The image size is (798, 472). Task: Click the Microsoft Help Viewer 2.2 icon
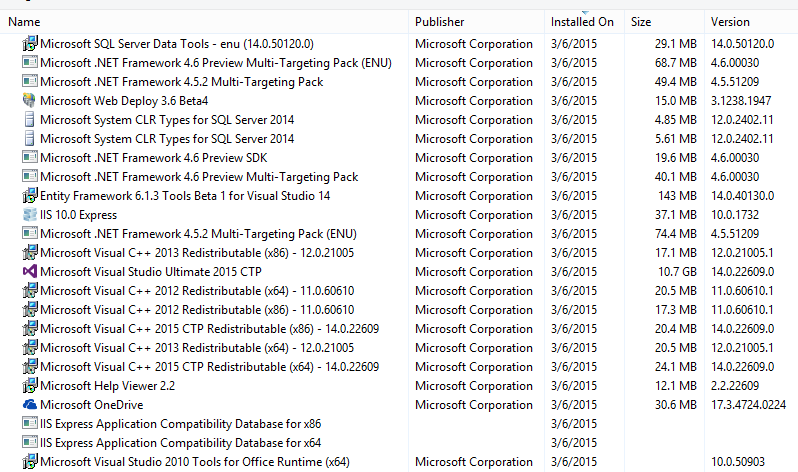click(x=30, y=385)
